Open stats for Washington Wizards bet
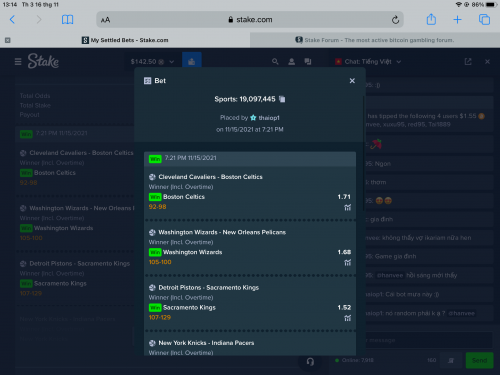 [x=347, y=263]
